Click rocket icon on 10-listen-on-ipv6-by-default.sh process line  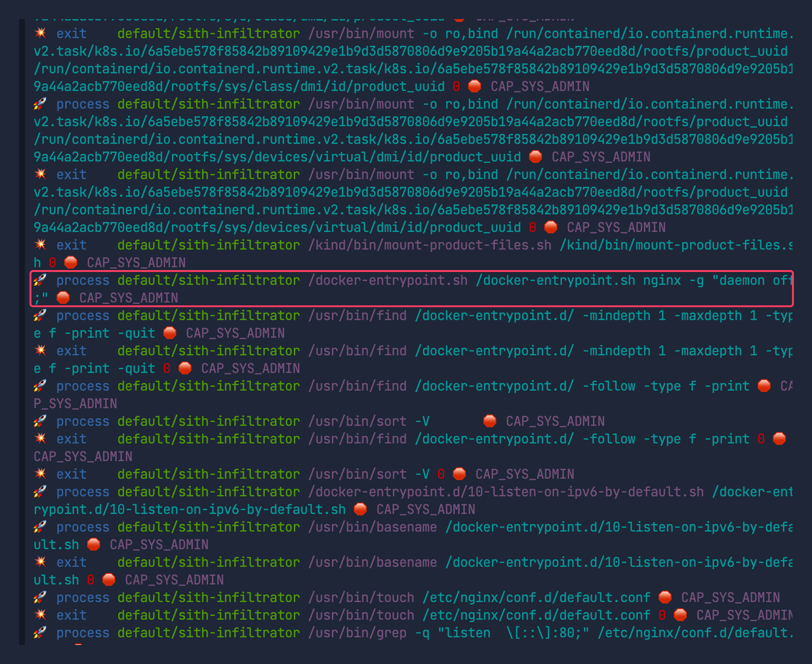click(x=40, y=492)
